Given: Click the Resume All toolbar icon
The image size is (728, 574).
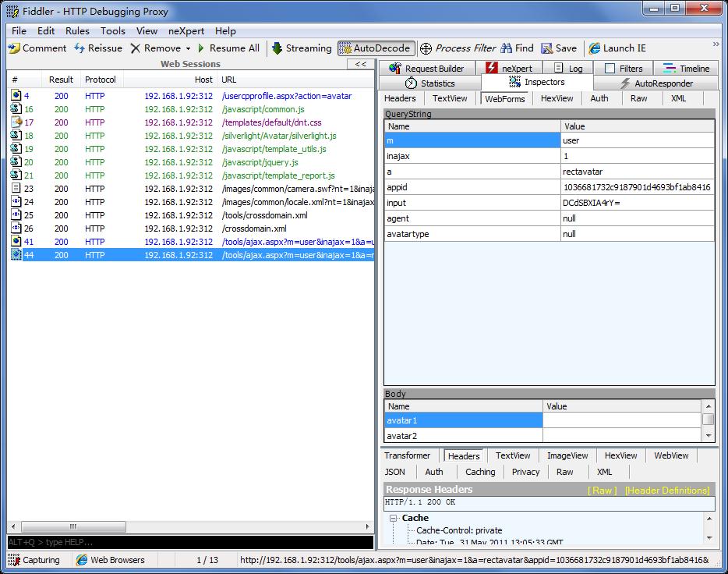Looking at the screenshot, I should pyautogui.click(x=201, y=48).
